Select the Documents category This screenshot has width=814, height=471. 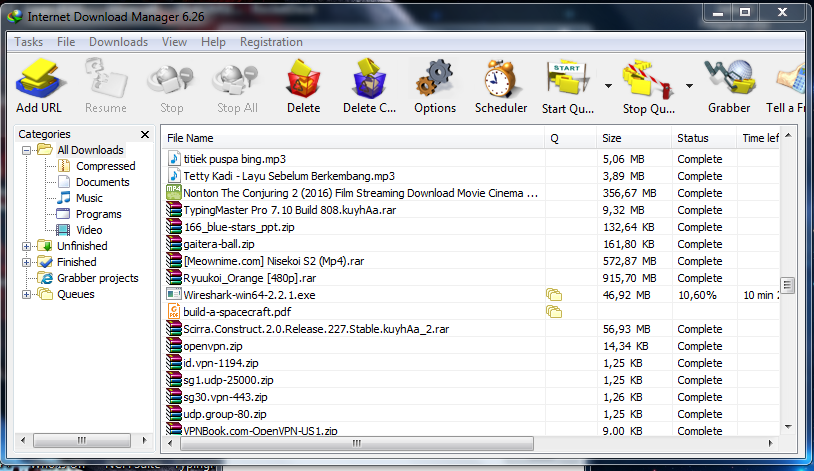(102, 182)
